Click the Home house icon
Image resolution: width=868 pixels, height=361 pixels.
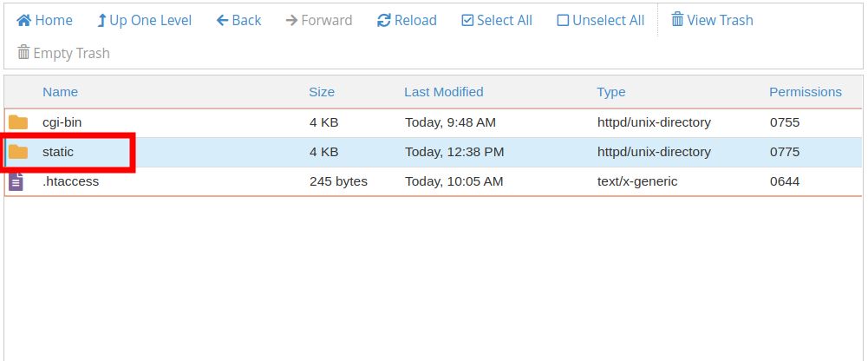coord(23,21)
